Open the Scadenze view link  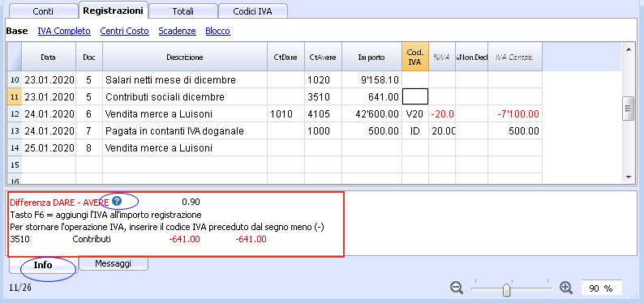coord(177,31)
